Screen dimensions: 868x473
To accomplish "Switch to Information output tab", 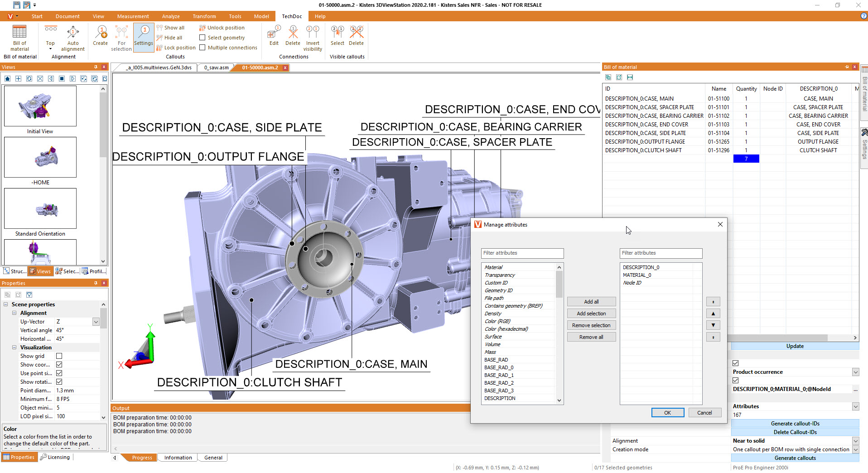I will [178, 458].
